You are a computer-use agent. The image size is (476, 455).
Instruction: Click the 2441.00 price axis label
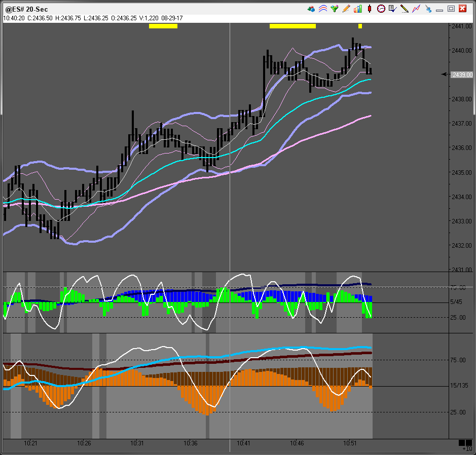coord(462,26)
